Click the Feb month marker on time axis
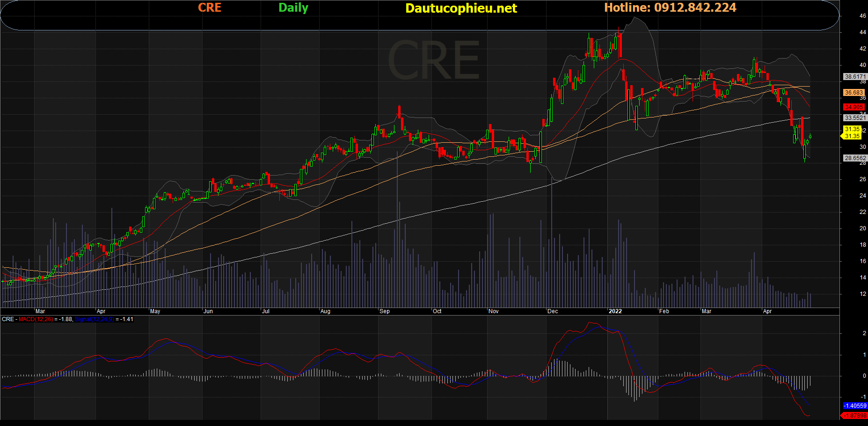 click(664, 311)
